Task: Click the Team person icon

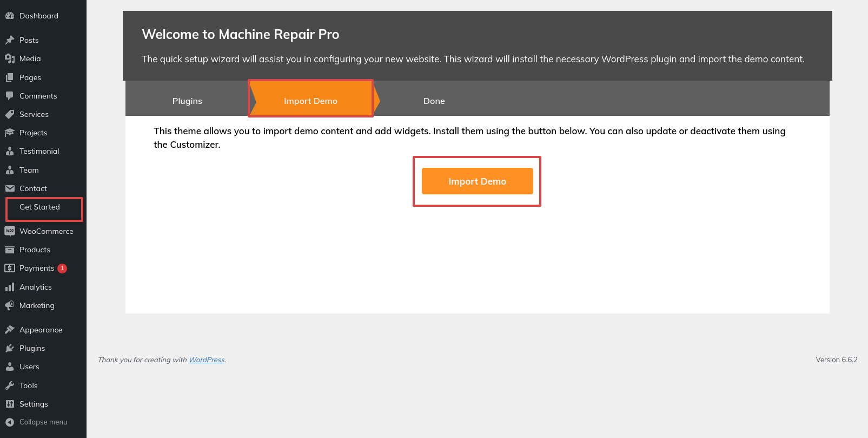Action: point(10,170)
